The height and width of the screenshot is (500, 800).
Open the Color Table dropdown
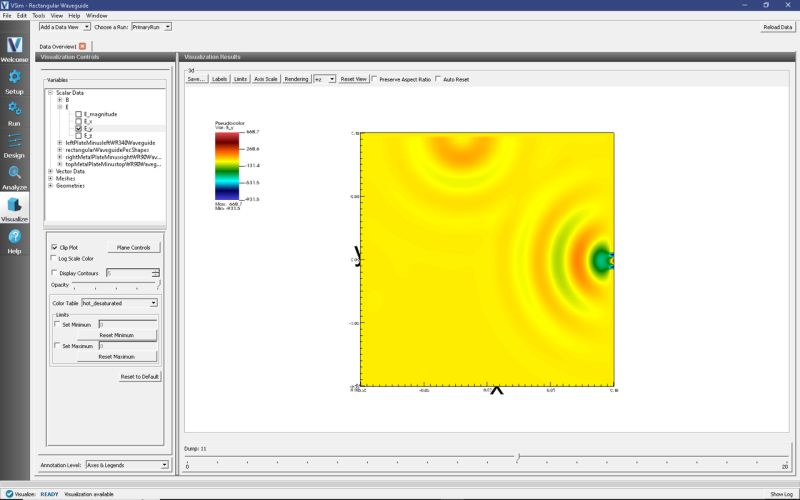pos(119,303)
